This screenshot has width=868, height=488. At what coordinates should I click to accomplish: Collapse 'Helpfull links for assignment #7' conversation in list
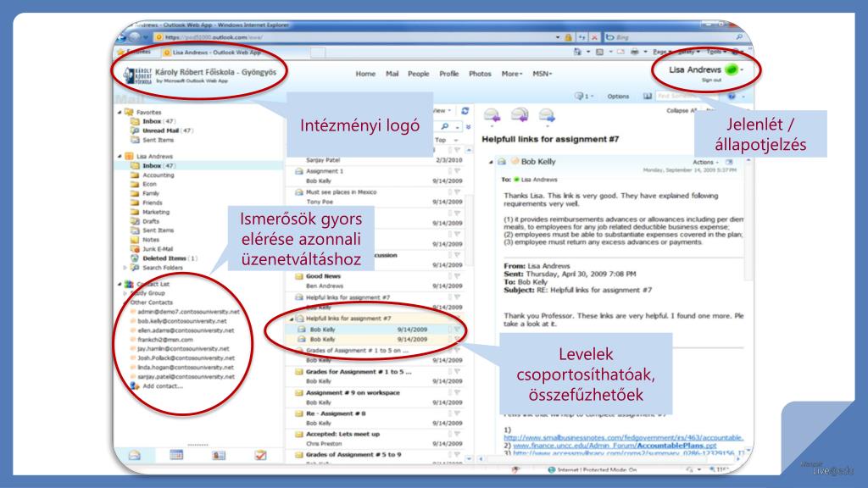[292, 319]
